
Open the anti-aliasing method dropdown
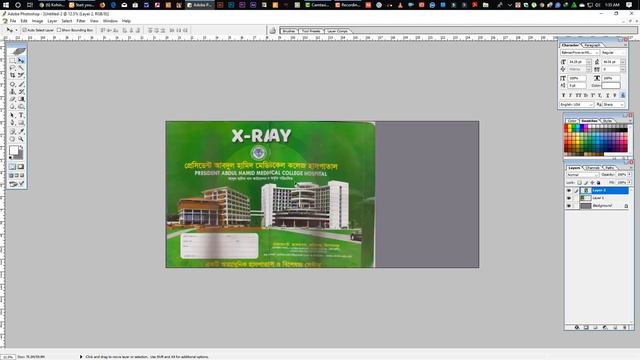coord(614,104)
